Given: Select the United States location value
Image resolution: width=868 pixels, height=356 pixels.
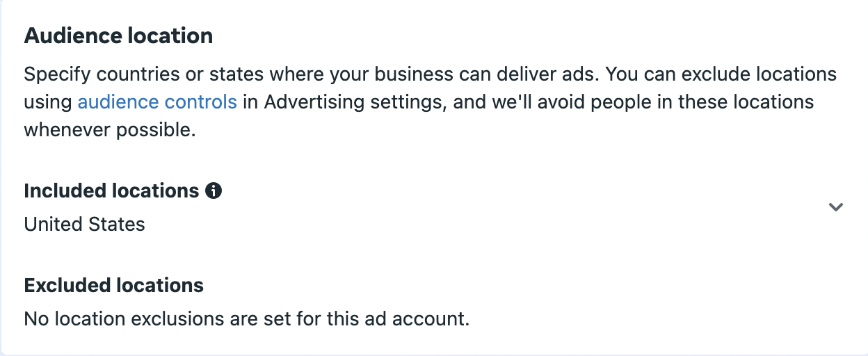Looking at the screenshot, I should (x=84, y=225).
